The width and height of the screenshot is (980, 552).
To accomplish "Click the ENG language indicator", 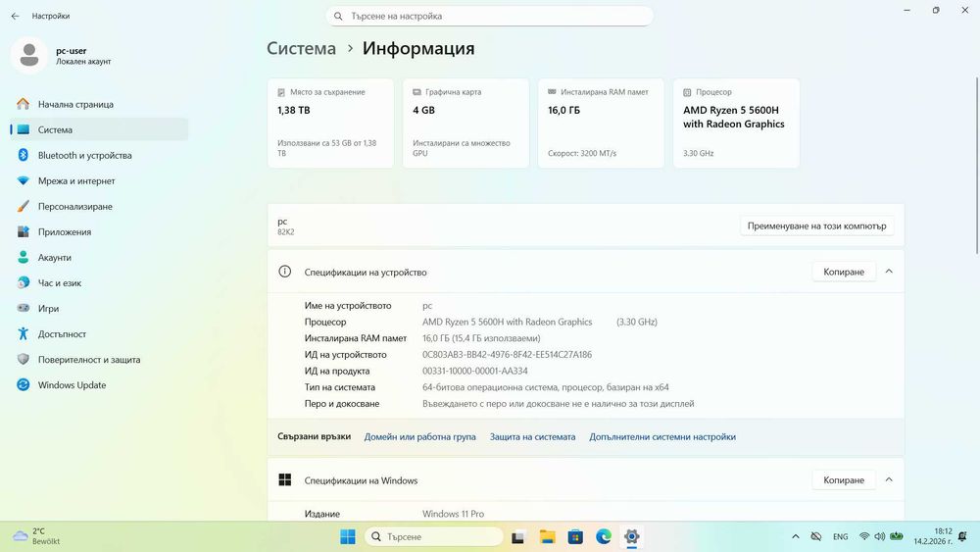I will tap(841, 537).
